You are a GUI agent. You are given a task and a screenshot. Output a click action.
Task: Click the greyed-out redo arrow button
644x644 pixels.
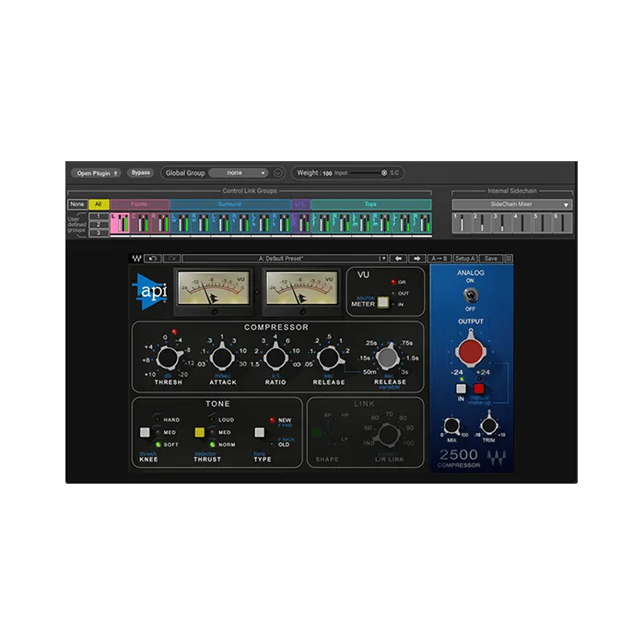point(171,258)
